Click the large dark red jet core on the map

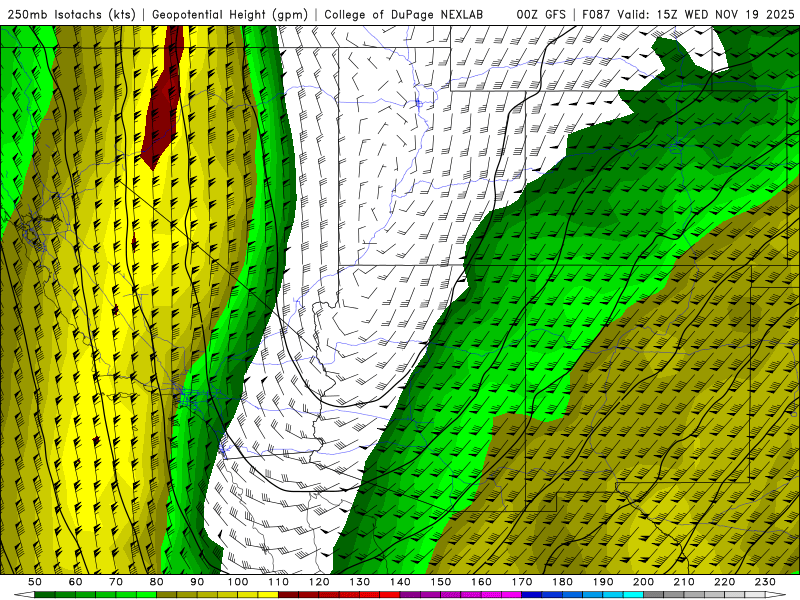coord(164,99)
